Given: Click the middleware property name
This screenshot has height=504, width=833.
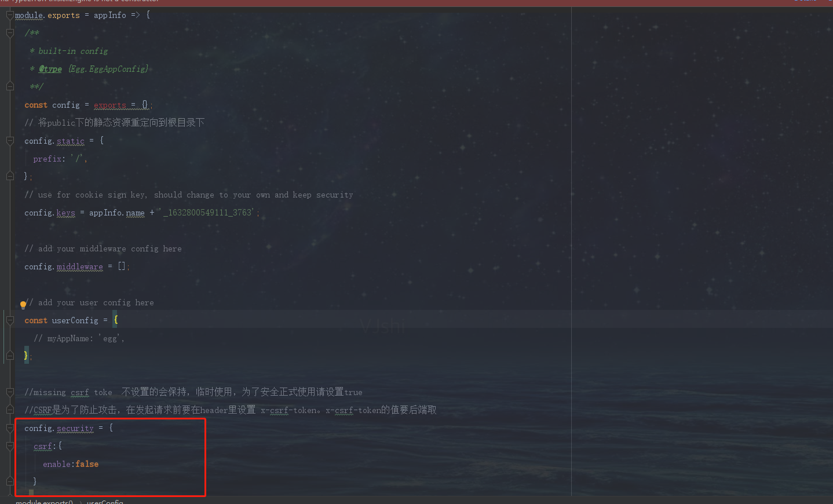Looking at the screenshot, I should [x=80, y=266].
